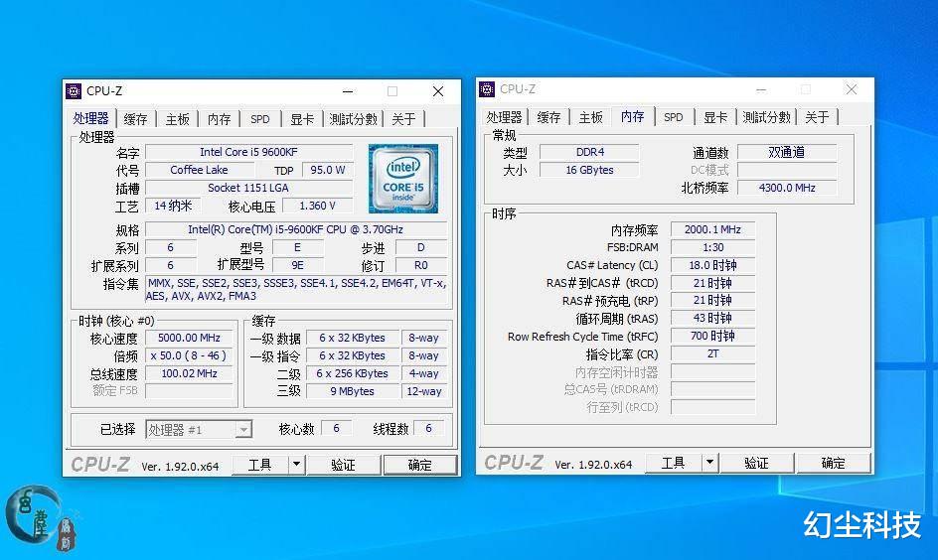Open 工具 dropdown arrow in right CPU-Z window
Image resolution: width=938 pixels, height=560 pixels.
point(710,462)
